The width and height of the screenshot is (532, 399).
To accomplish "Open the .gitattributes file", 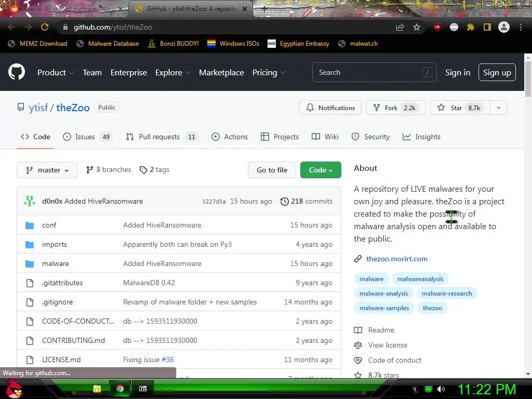I will [x=62, y=283].
